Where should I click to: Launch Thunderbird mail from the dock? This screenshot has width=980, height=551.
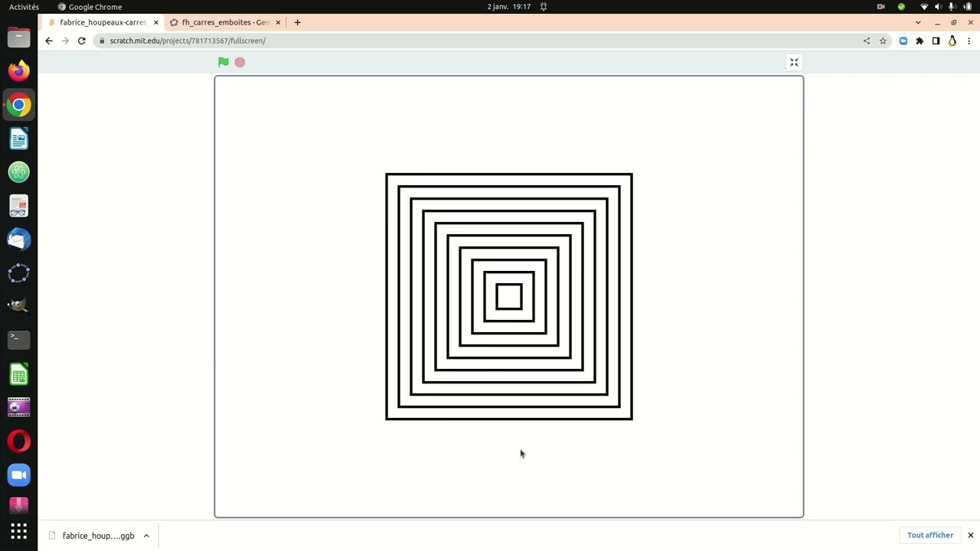[x=18, y=240]
